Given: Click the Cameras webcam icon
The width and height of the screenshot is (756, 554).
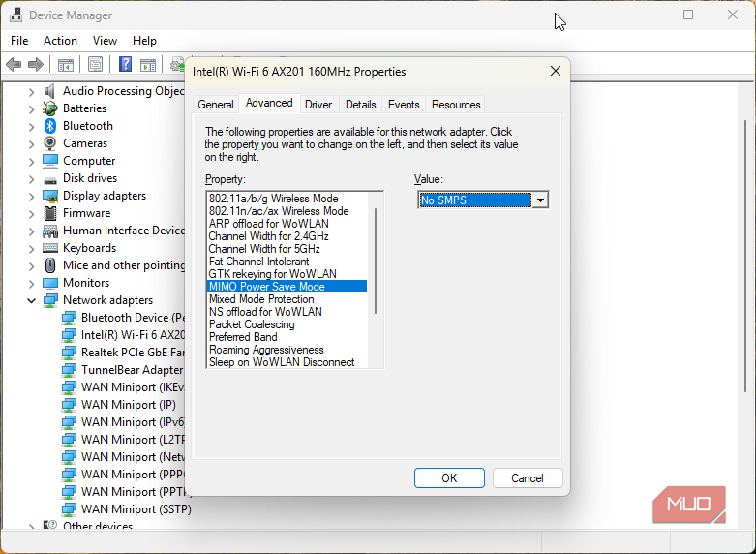Looking at the screenshot, I should pos(50,143).
